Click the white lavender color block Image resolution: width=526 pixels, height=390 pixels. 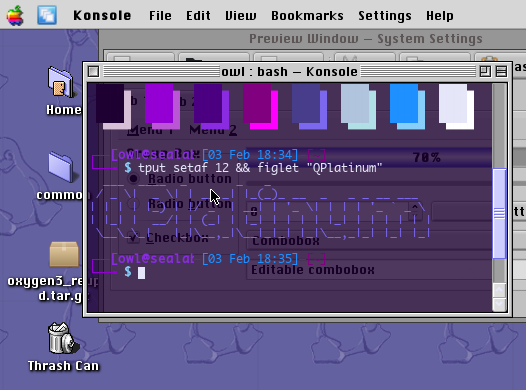(x=453, y=104)
